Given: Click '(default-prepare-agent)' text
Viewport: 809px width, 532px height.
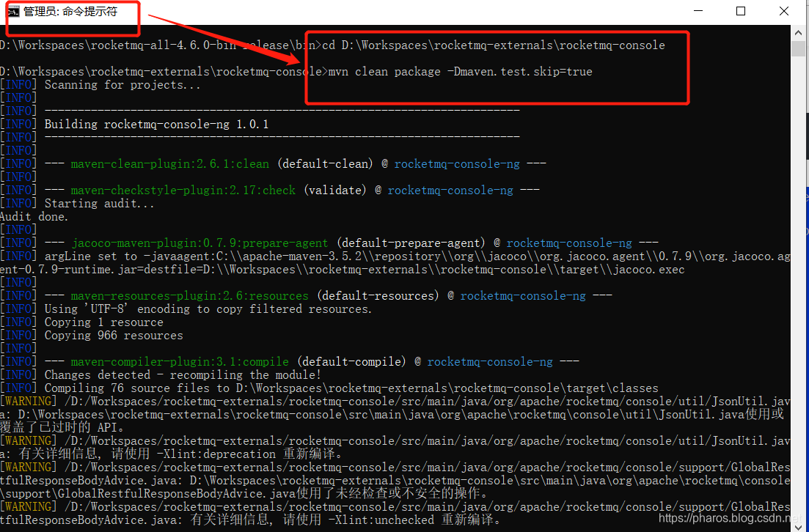Looking at the screenshot, I should (x=411, y=243).
